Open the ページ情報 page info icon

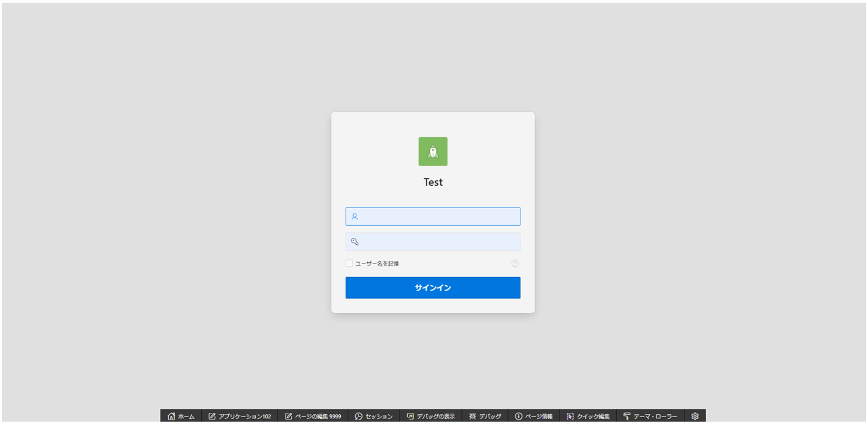coord(517,416)
